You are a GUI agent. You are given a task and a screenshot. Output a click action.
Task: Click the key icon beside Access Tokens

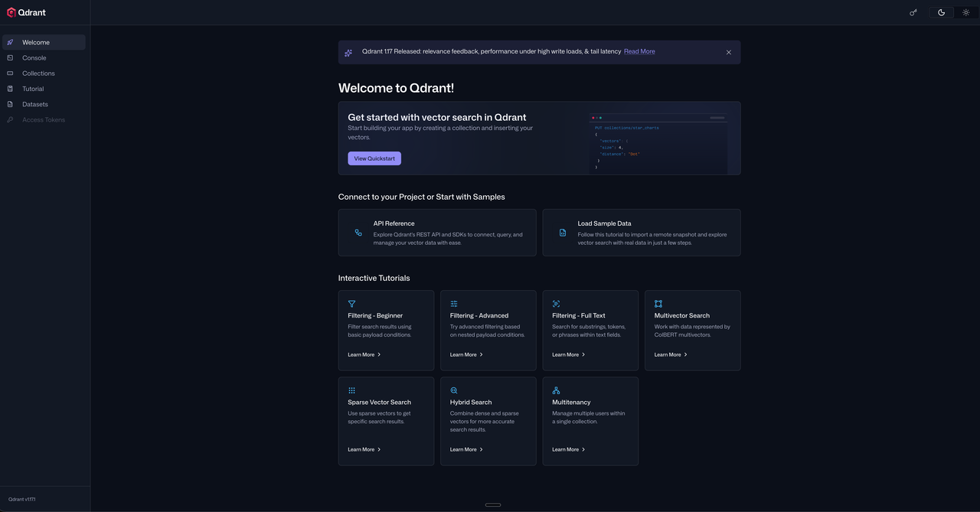tap(10, 119)
